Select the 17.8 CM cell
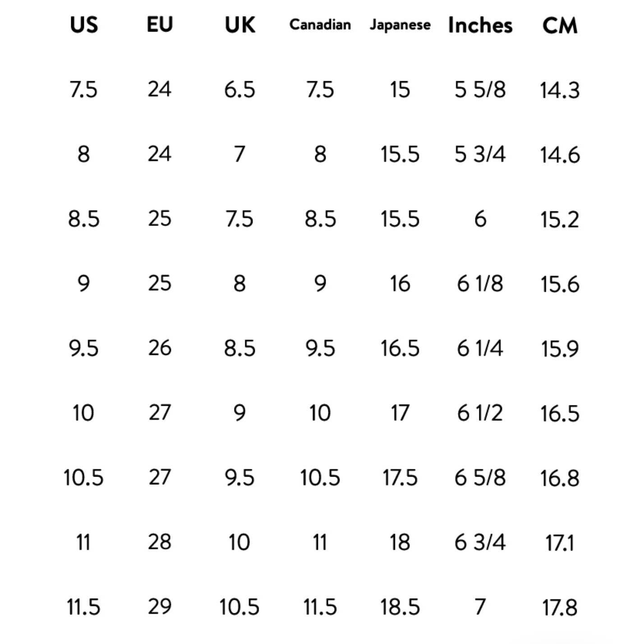Viewport: 644px width, 644px height. click(x=560, y=607)
